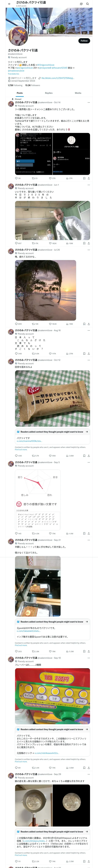Click the Translate bio link
The width and height of the screenshot is (98, 868).
pos(14,74)
